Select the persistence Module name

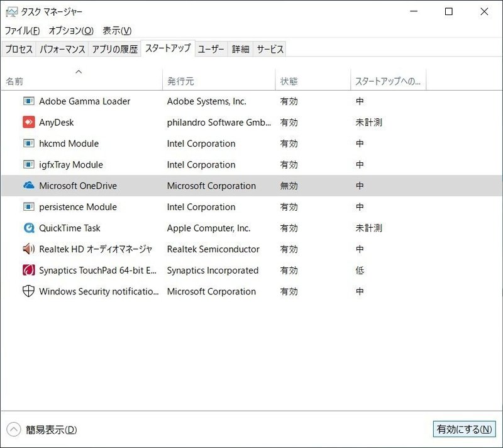point(78,207)
